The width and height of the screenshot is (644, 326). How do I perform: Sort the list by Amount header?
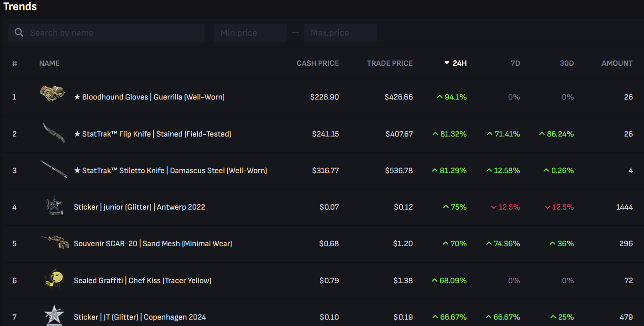coord(617,63)
